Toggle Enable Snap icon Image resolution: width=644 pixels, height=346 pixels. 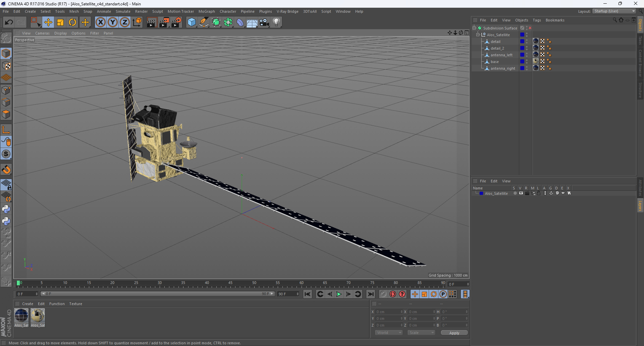click(6, 154)
